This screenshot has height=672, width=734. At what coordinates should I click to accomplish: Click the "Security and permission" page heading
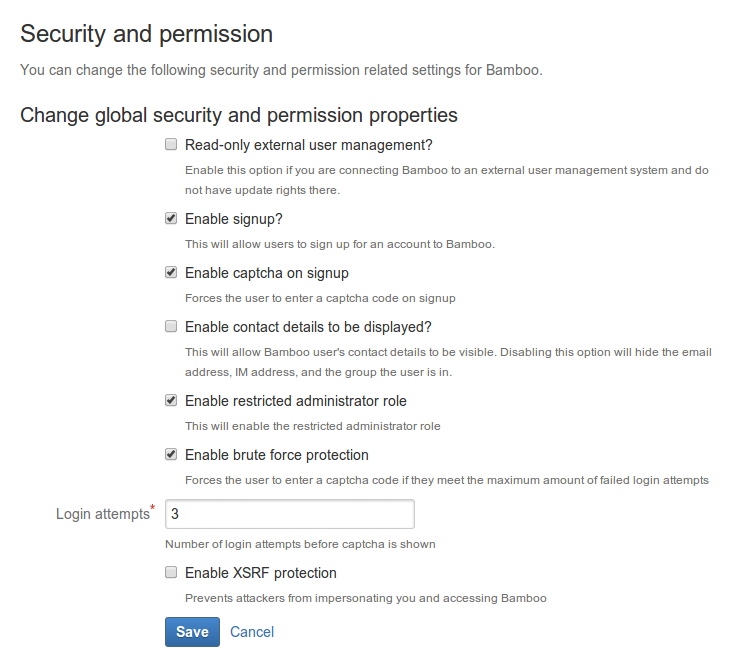point(147,34)
